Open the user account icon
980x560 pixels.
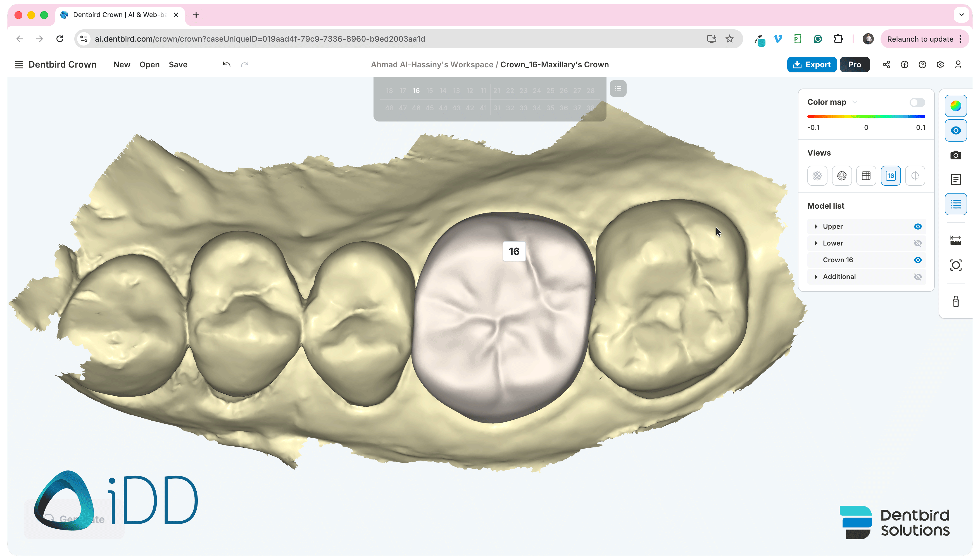(x=958, y=65)
